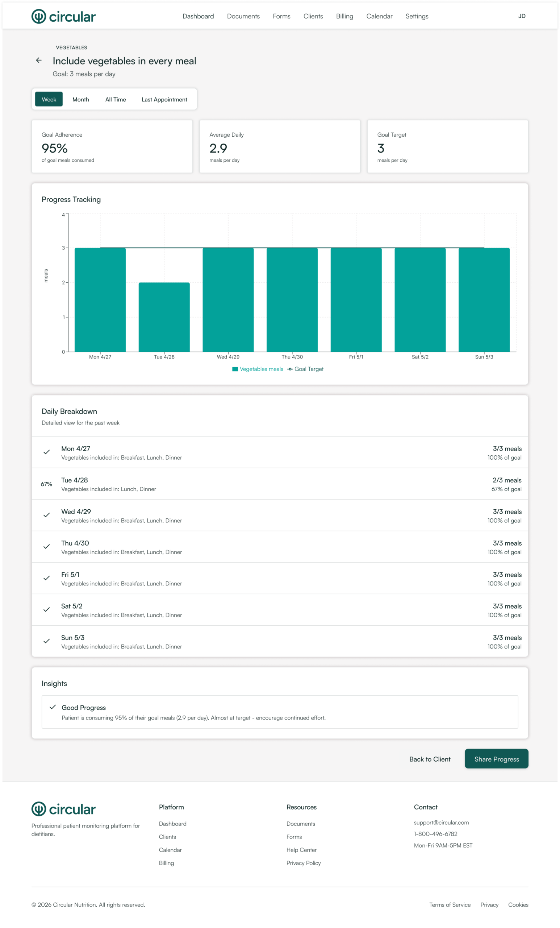
Task: Switch to the Month time range
Action: [x=80, y=99]
